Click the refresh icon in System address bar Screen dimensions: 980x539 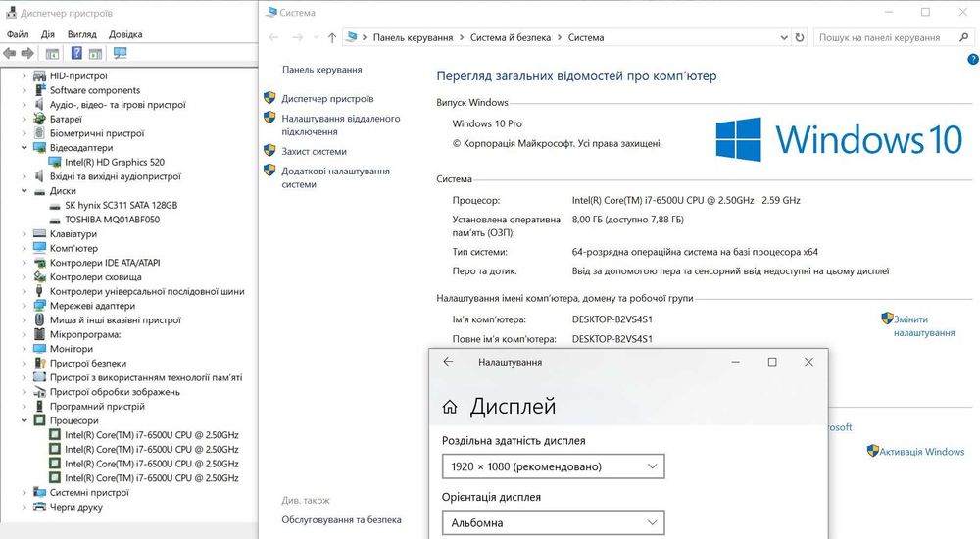pos(800,37)
